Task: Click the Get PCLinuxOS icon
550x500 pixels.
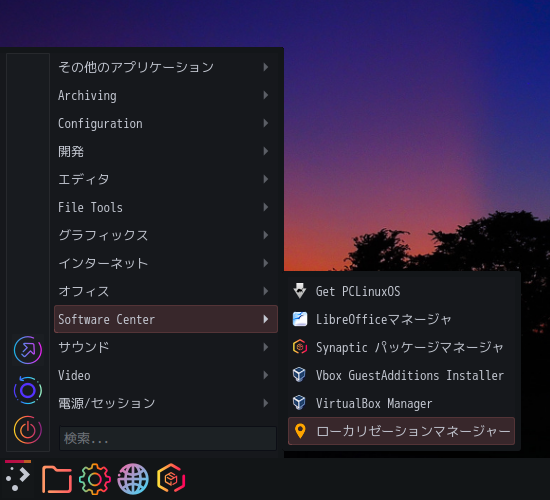Action: [x=300, y=291]
